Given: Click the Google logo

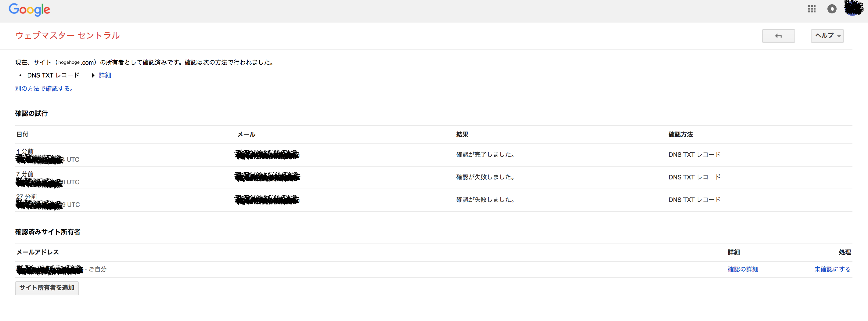Looking at the screenshot, I should [29, 10].
